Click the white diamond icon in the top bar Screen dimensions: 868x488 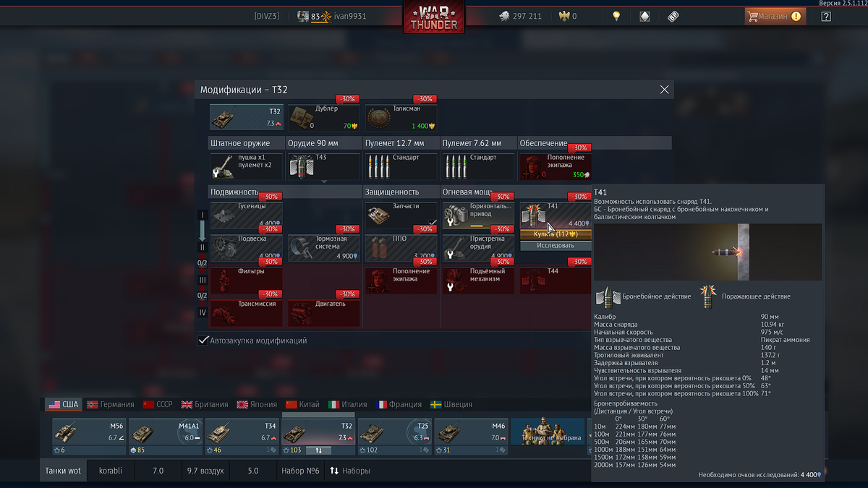click(x=644, y=16)
